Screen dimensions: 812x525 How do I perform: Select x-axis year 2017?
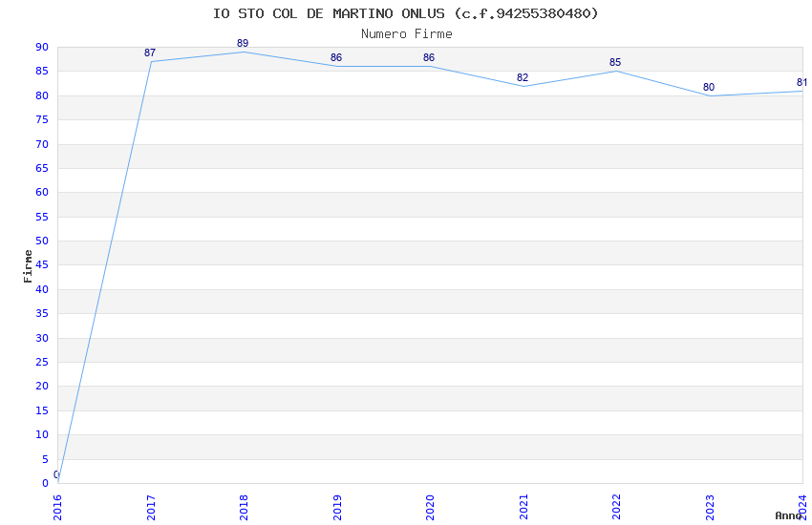pos(151,508)
